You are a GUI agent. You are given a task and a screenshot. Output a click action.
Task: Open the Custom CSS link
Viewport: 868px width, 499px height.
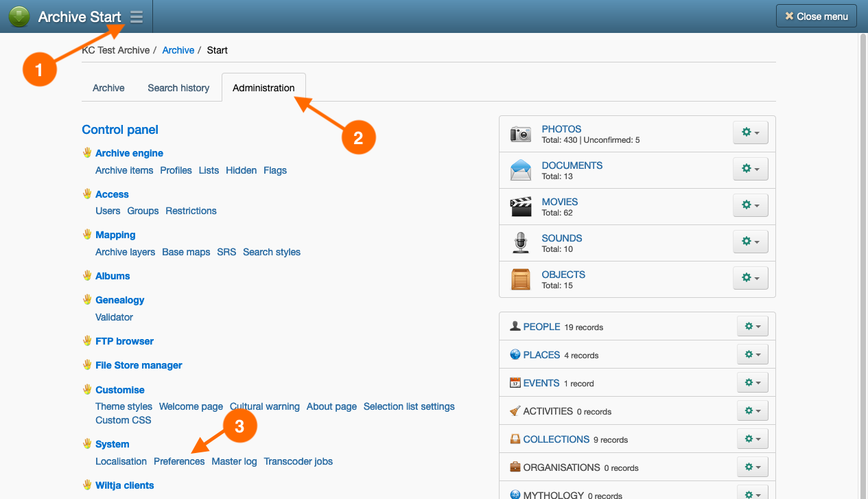(x=124, y=420)
